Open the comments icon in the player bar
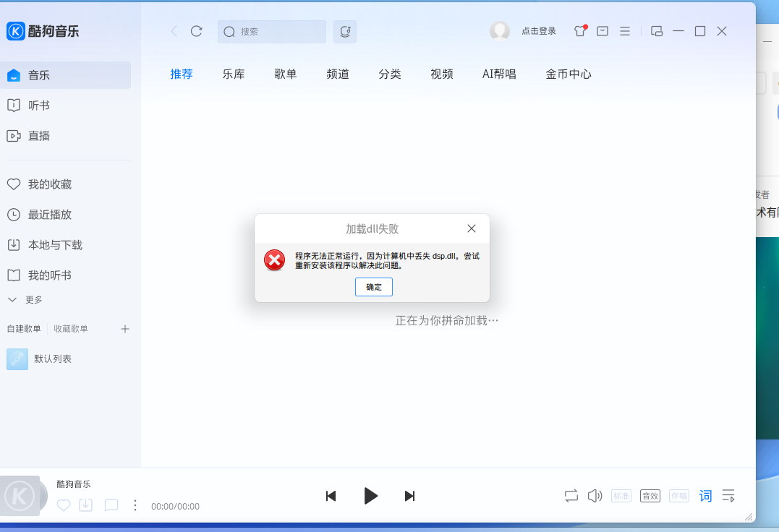 (x=111, y=505)
